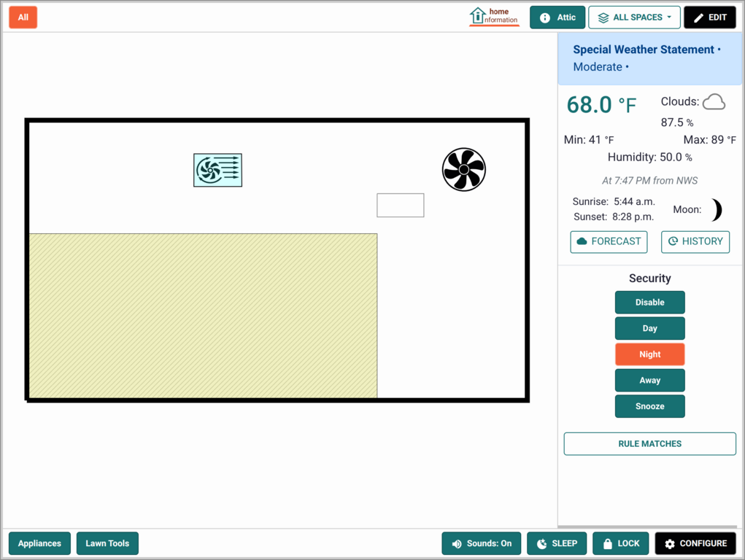Click the layers icon in All Spaces

pyautogui.click(x=603, y=17)
